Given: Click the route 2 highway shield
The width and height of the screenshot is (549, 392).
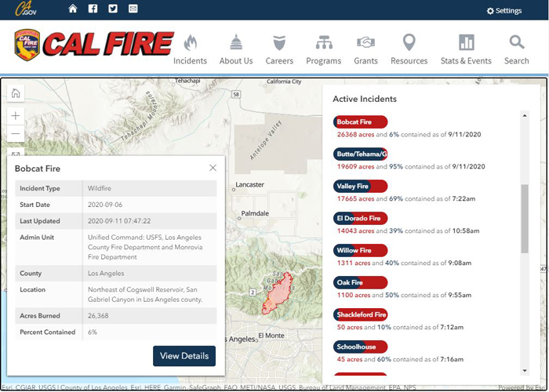Looking at the screenshot, I should point(253,292).
